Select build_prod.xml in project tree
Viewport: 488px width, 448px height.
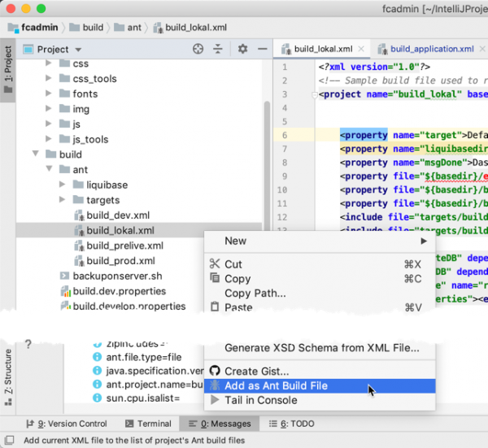pos(120,261)
